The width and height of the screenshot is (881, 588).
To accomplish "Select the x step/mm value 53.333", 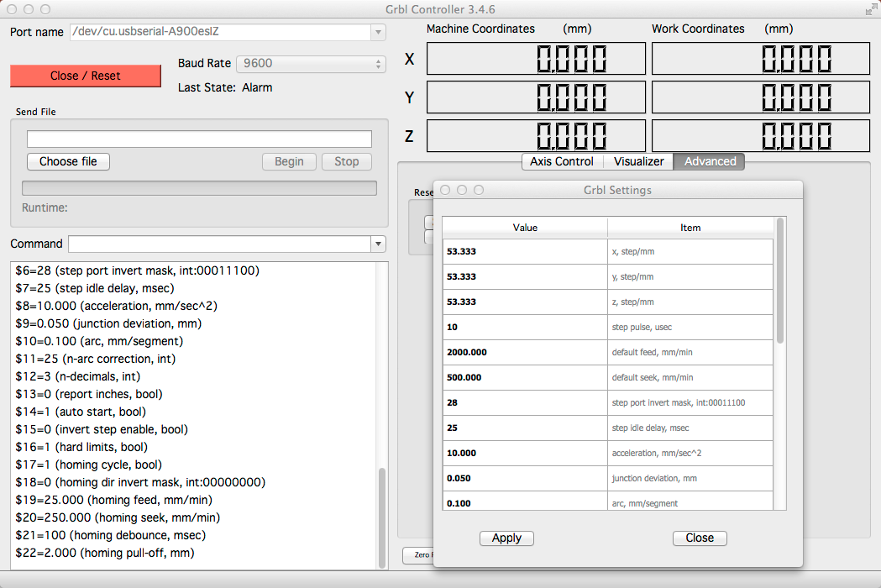I will [x=525, y=251].
